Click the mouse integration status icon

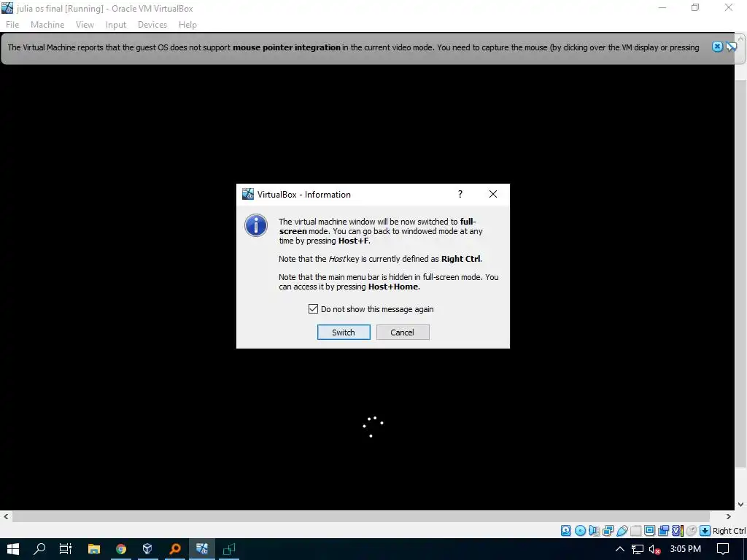click(x=692, y=531)
